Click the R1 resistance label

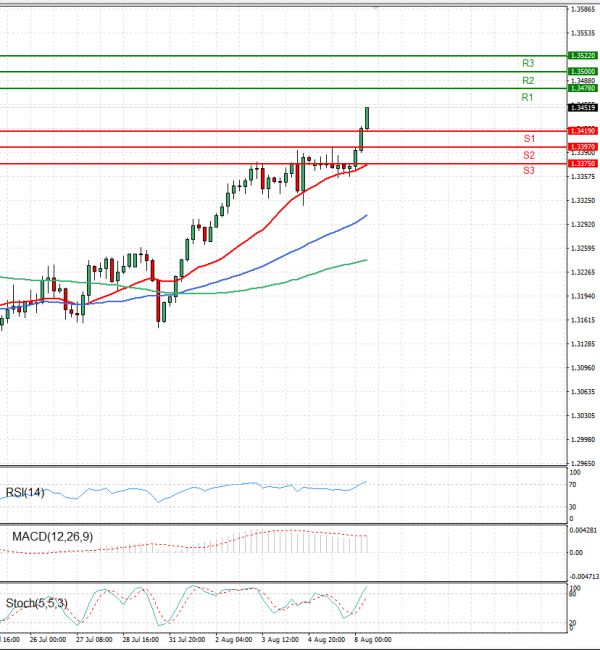pos(527,97)
